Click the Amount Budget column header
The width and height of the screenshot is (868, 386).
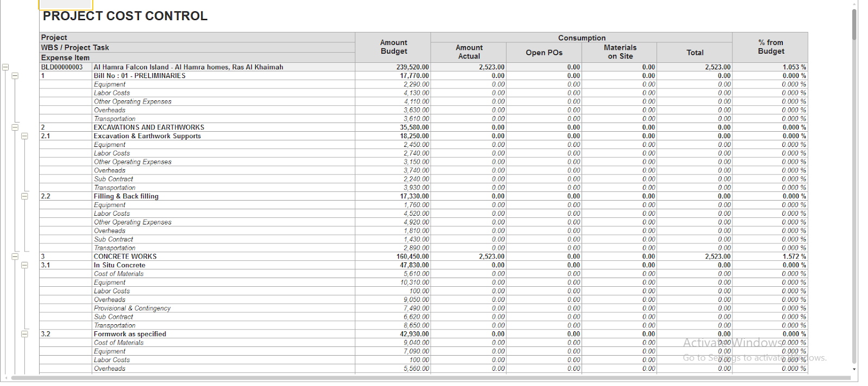click(393, 47)
